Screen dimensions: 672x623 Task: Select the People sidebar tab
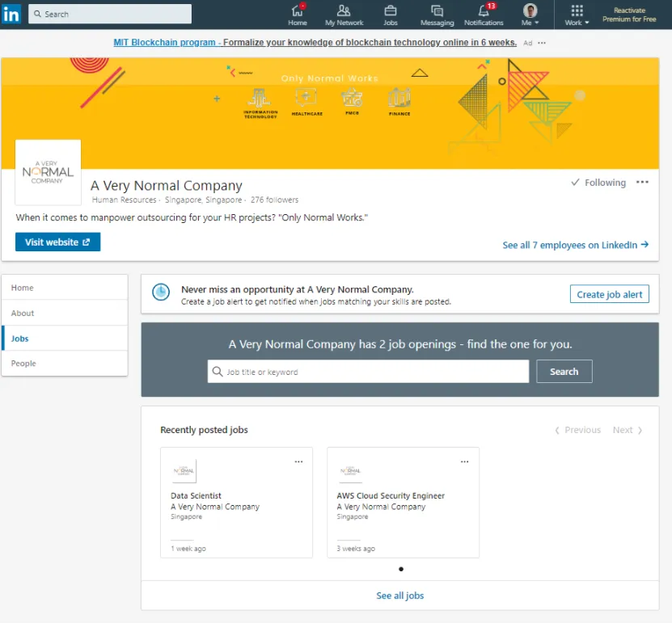[65, 363]
